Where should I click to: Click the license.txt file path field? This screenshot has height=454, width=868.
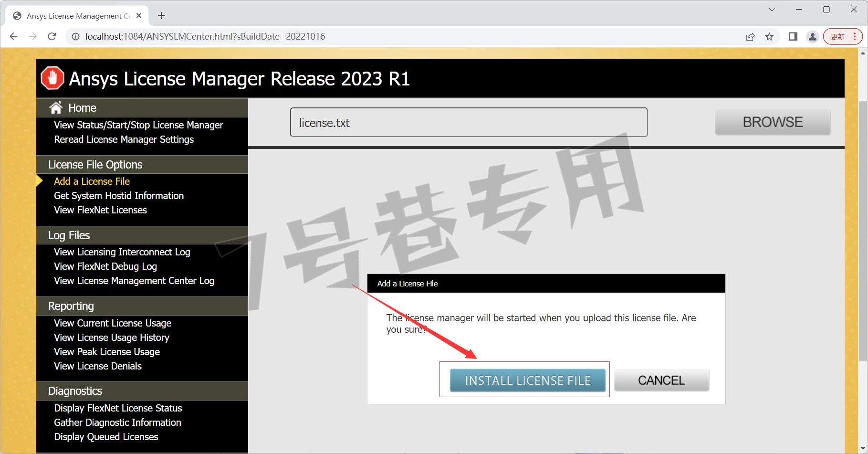click(x=469, y=122)
